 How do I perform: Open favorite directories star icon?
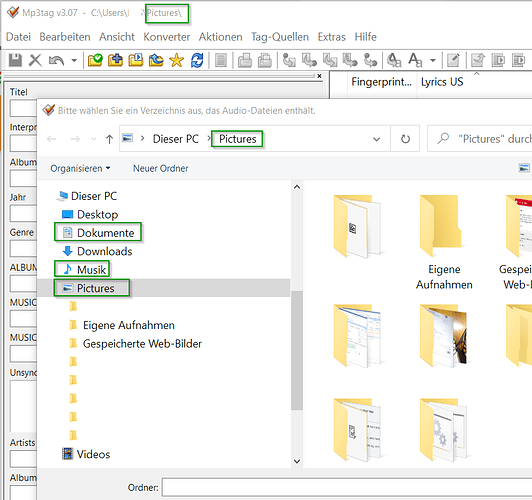coord(176,60)
